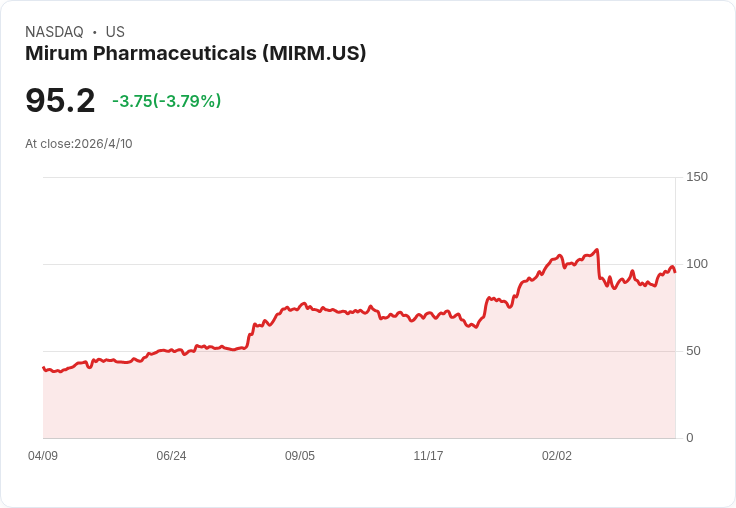
Task: Click the 0 price axis label
Action: click(690, 438)
